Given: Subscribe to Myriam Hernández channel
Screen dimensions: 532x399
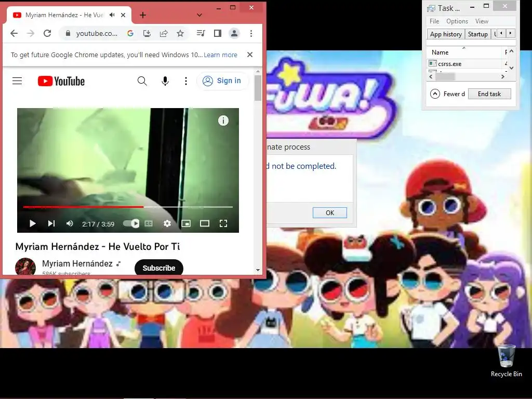Looking at the screenshot, I should 159,268.
